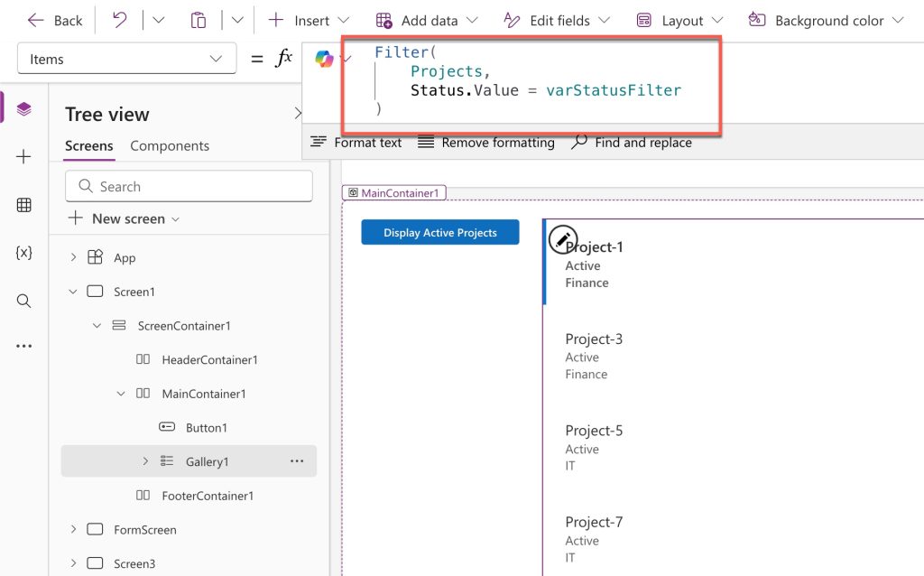Open the Add data menu
Viewport: 924px width, 576px height.
[x=427, y=21]
